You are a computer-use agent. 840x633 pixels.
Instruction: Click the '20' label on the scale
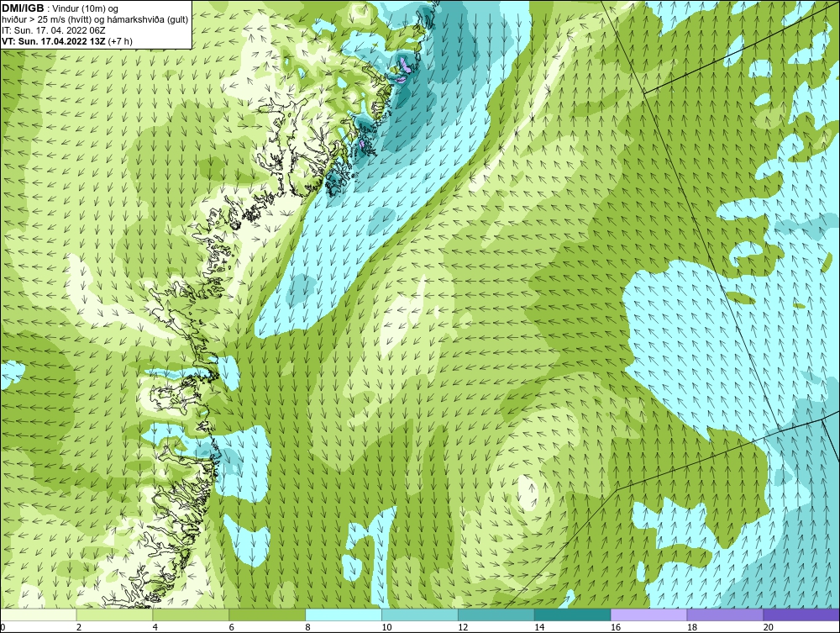tap(769, 627)
